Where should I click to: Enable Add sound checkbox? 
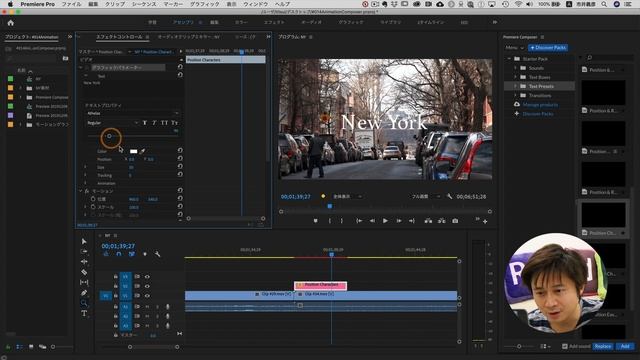[564, 346]
